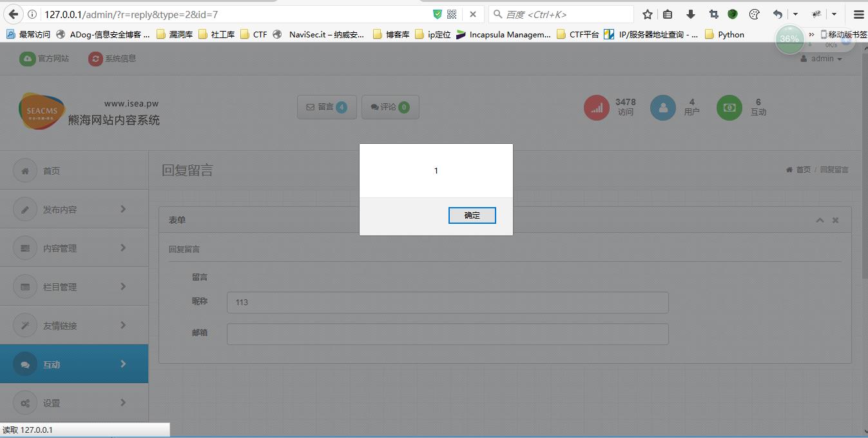The width and height of the screenshot is (868, 438).
Task: Click 确定 in the alert dialog
Action: coord(472,215)
